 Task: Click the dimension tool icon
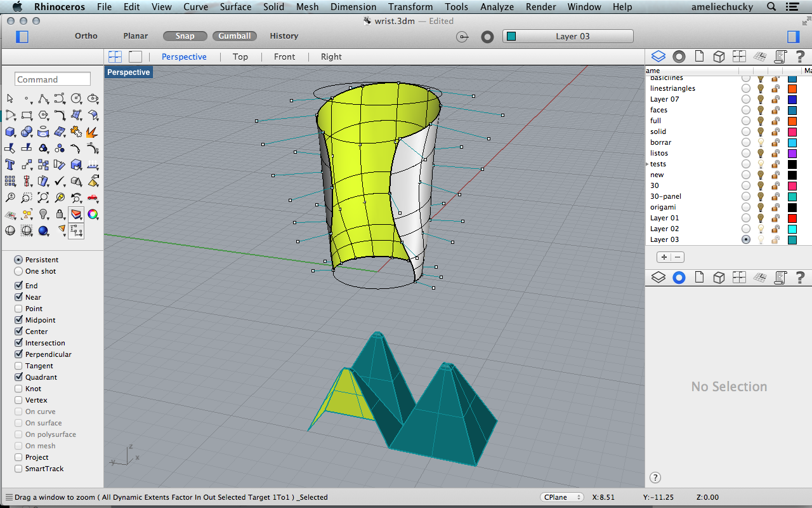[x=76, y=231]
